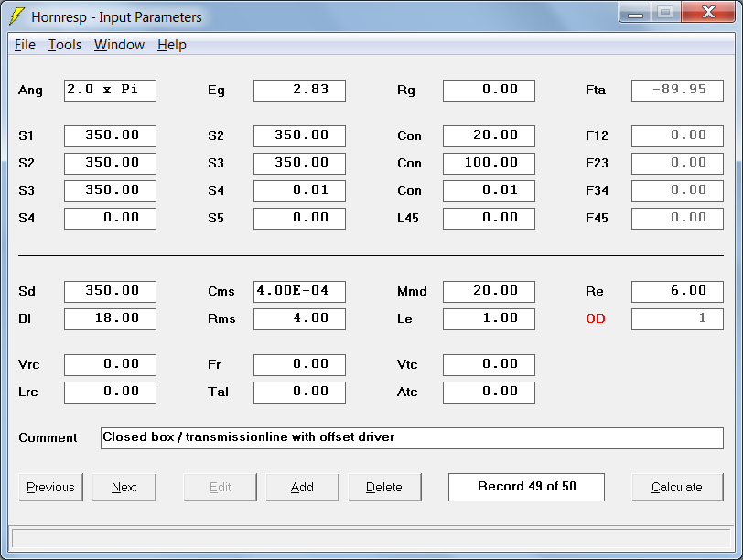Select the Eg input field with 2.83
The image size is (743, 560).
point(299,90)
